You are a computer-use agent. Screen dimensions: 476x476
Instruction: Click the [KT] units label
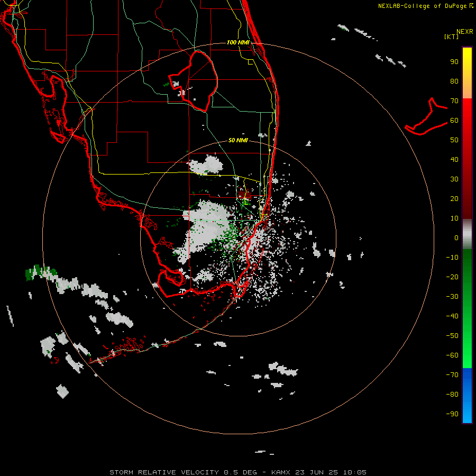pyautogui.click(x=452, y=36)
